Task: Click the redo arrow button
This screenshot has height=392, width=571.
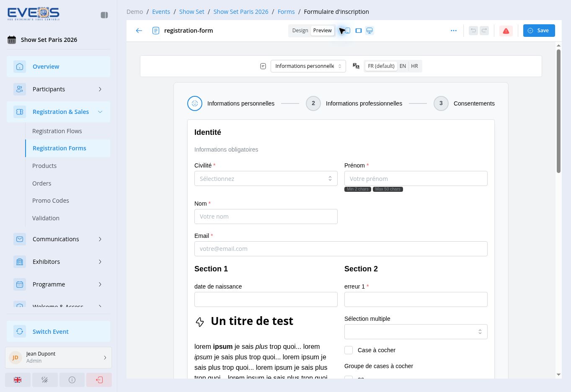Action: pos(484,31)
